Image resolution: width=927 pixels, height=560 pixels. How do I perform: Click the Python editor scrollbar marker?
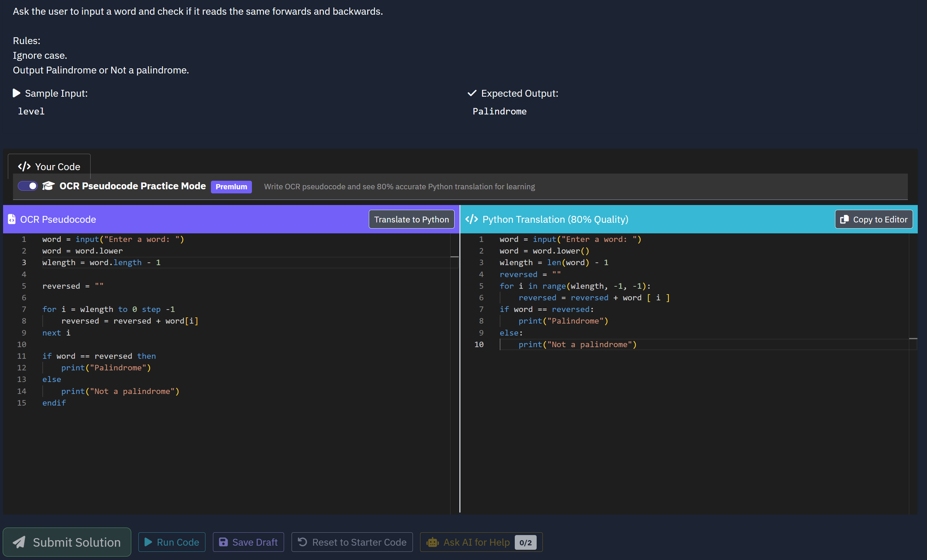click(913, 339)
